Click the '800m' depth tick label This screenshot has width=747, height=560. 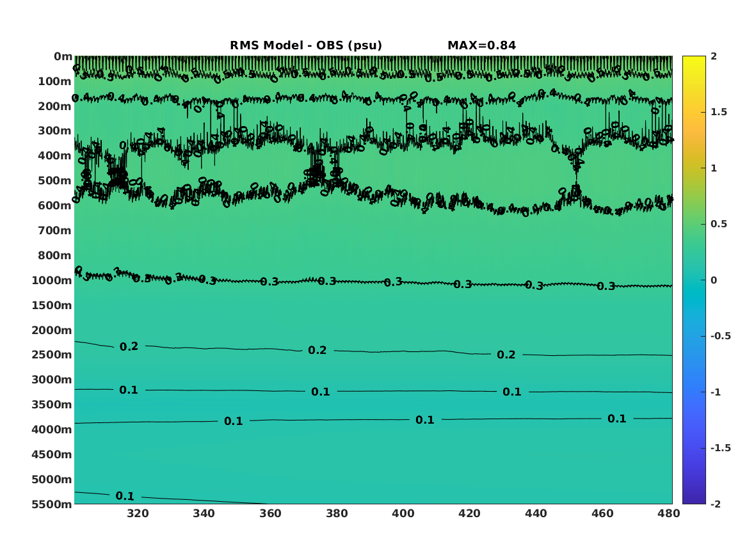point(55,255)
